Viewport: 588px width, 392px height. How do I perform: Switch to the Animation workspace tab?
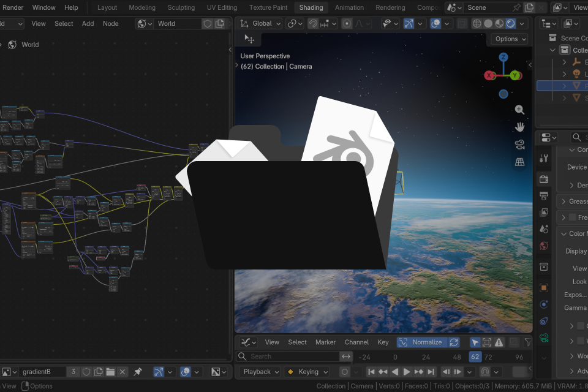(349, 7)
